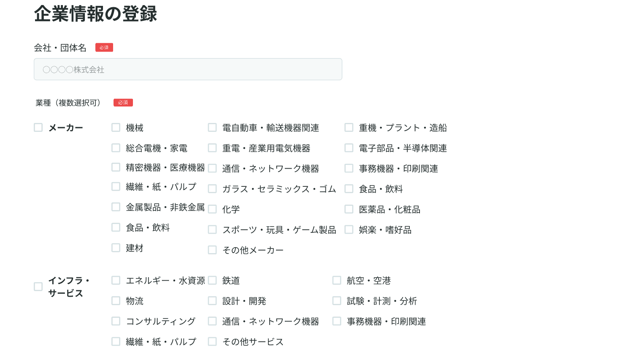Enable the 総合電機・家電 checkbox

[116, 147]
